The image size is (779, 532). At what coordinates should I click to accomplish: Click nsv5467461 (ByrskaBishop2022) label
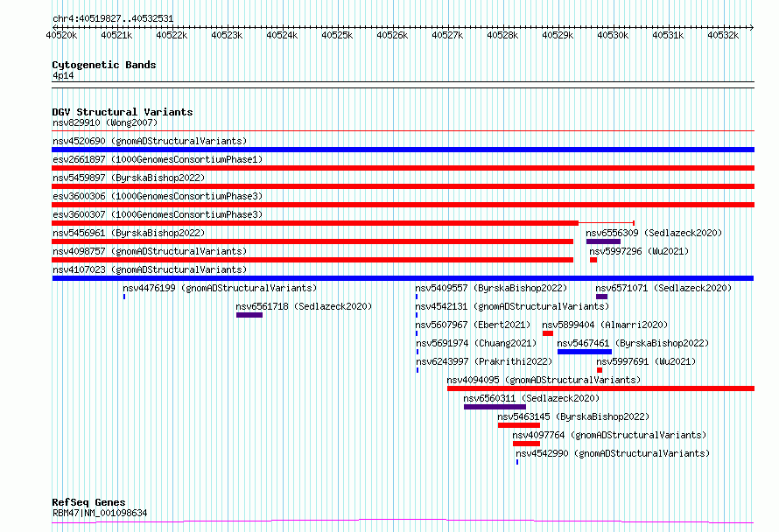[x=633, y=343]
